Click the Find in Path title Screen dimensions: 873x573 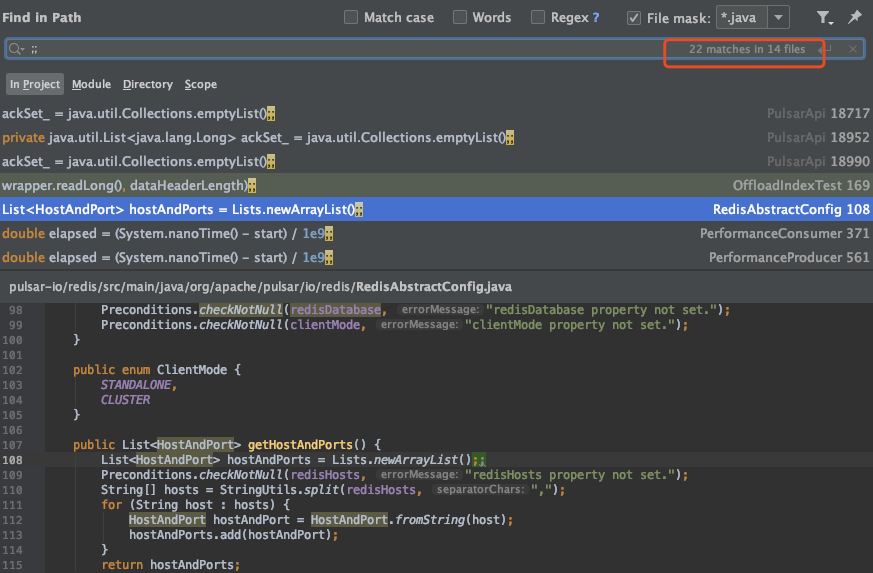(42, 18)
